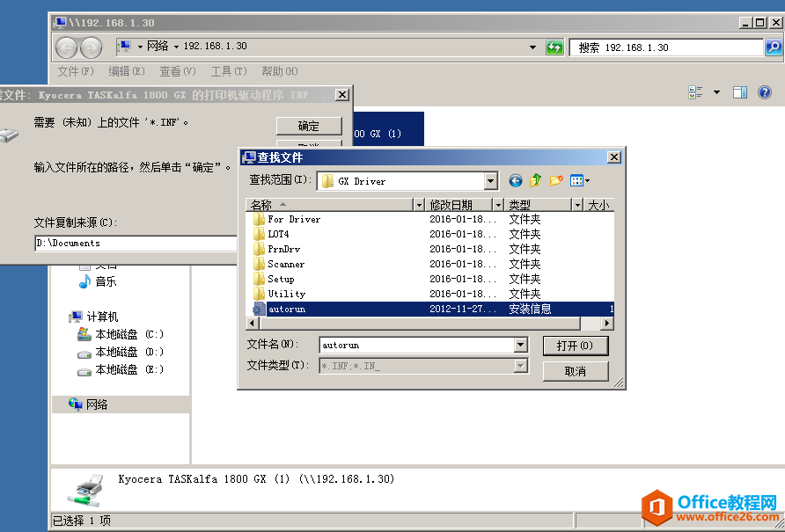Click the back arrow in the Find File dialog
The image size is (785, 532).
[x=515, y=180]
